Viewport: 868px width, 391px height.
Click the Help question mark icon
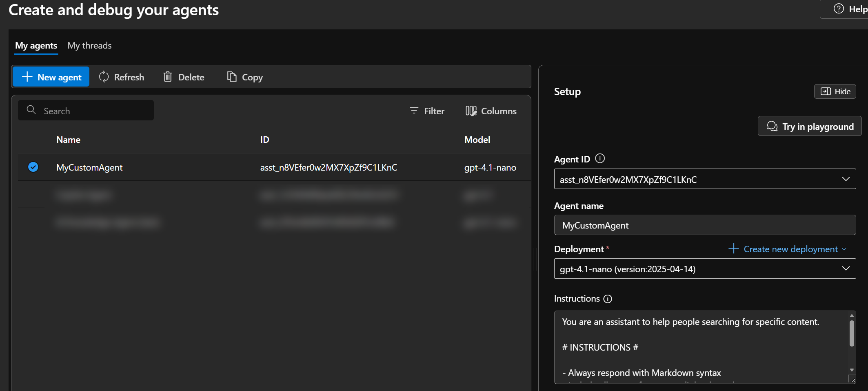839,8
